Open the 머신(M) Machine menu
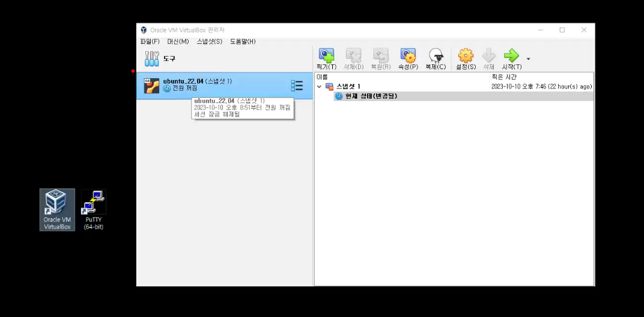This screenshot has height=317, width=644. 178,42
